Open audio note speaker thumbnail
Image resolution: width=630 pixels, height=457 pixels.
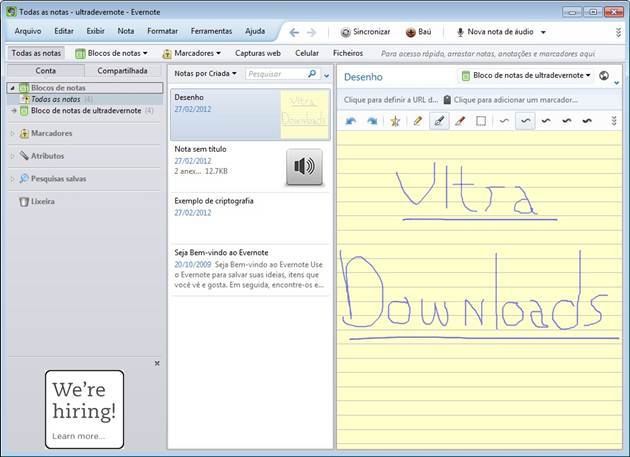tap(305, 167)
